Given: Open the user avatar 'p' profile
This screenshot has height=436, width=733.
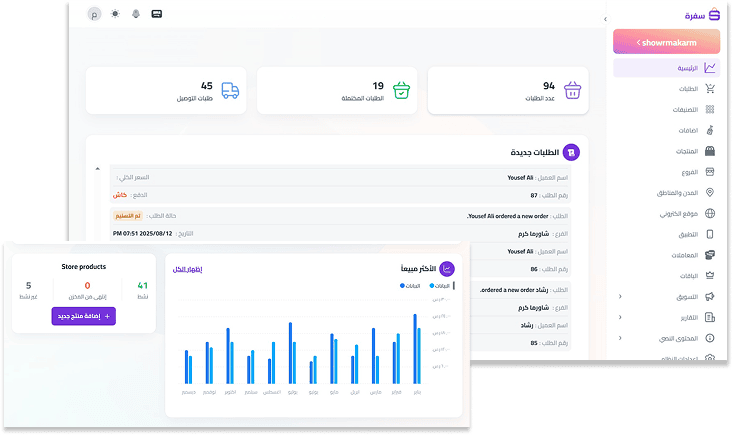Looking at the screenshot, I should pyautogui.click(x=94, y=15).
